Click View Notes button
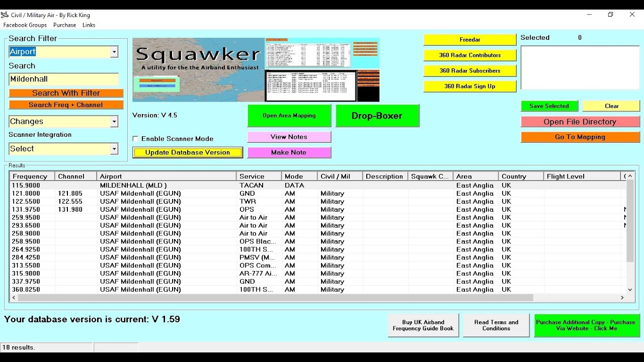The image size is (644, 362). point(289,137)
